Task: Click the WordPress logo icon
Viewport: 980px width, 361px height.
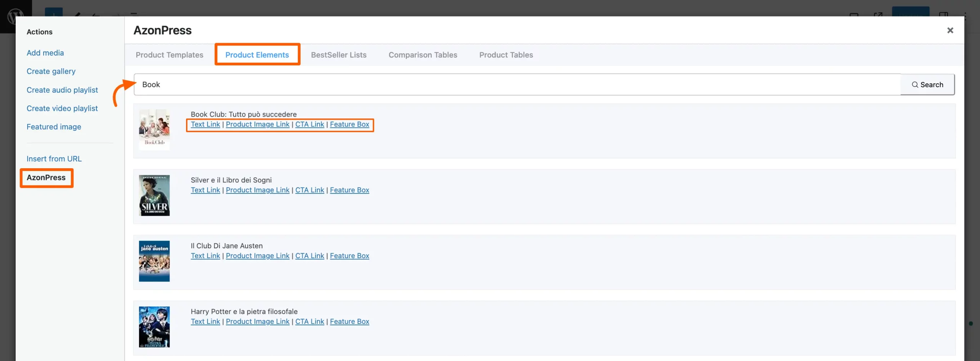Action: (x=15, y=17)
